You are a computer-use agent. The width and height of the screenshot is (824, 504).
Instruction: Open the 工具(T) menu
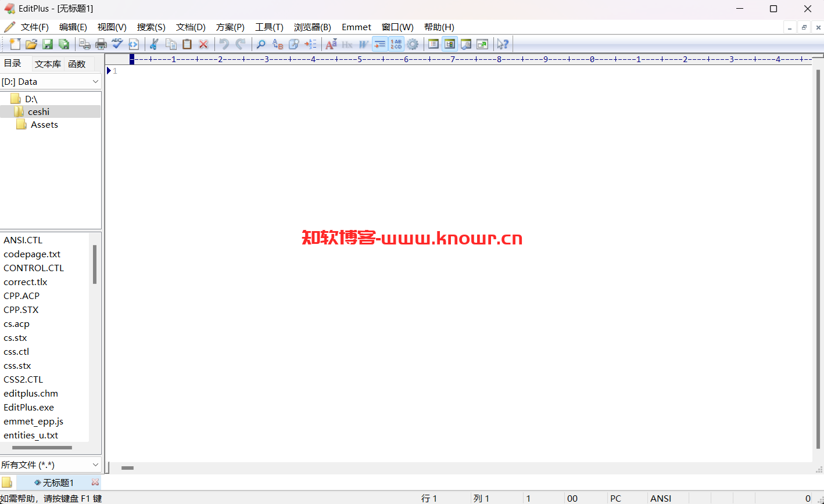coord(269,27)
